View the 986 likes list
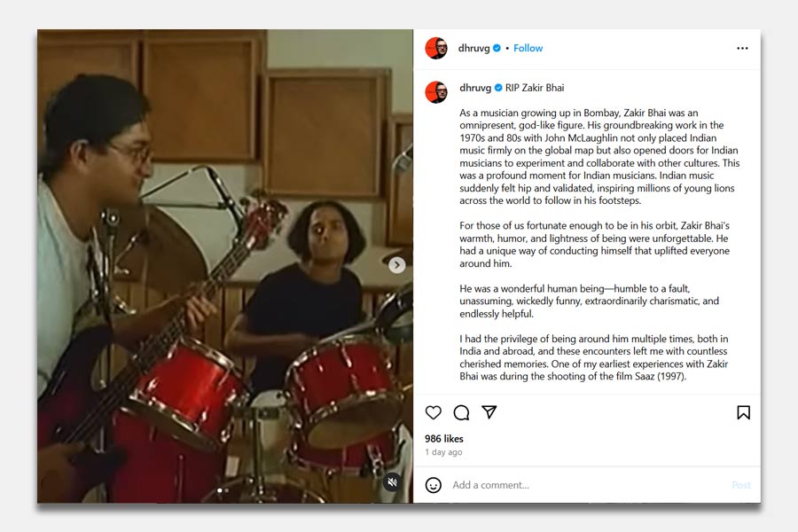This screenshot has width=798, height=532. pyautogui.click(x=444, y=439)
